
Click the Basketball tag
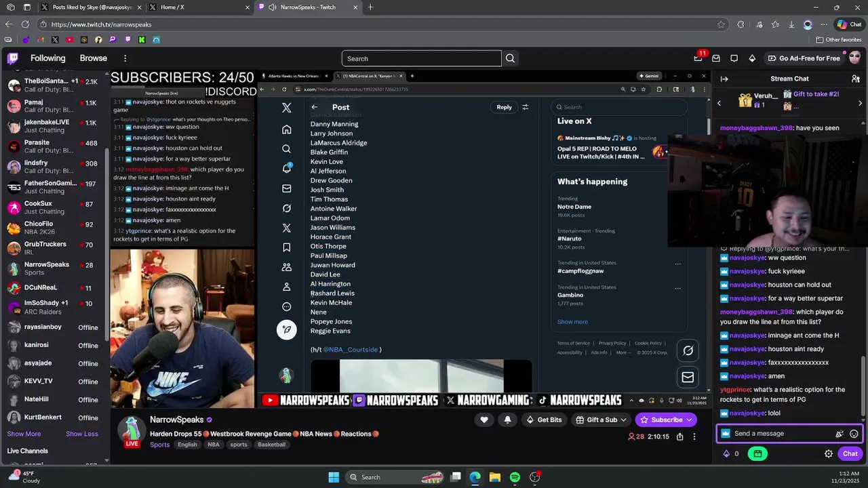(271, 445)
